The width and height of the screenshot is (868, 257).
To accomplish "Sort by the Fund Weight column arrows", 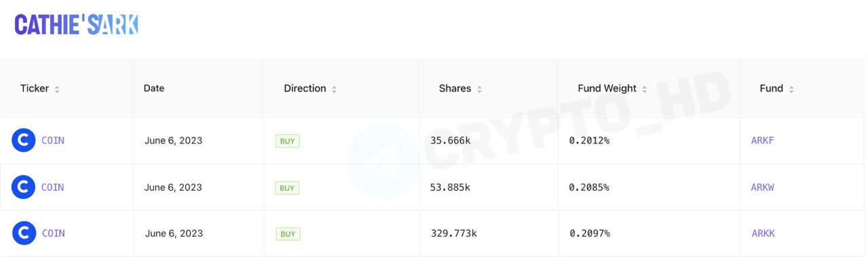I will point(644,90).
